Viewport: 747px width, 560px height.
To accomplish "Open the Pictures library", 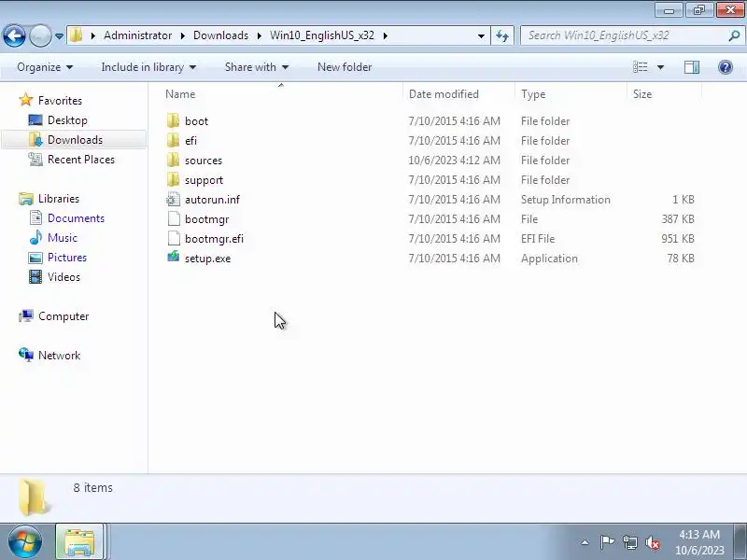I will [x=66, y=258].
